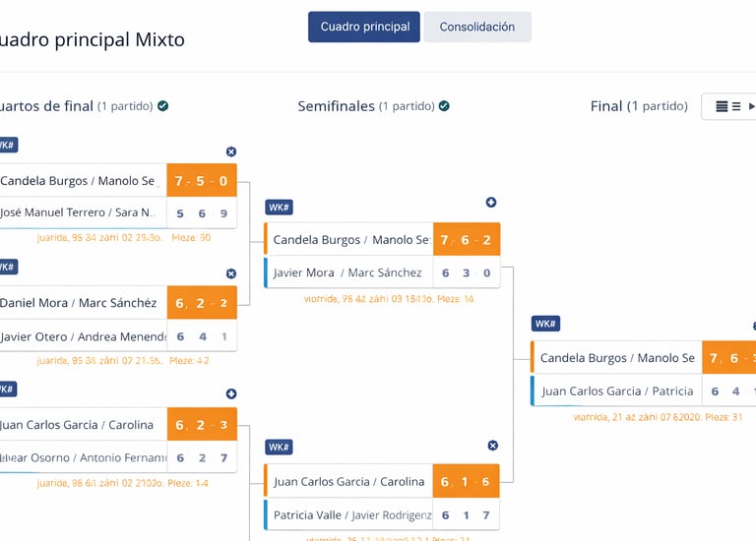Click the plus icon above Candela Burgos semifinal match
756x541 pixels.
[491, 203]
